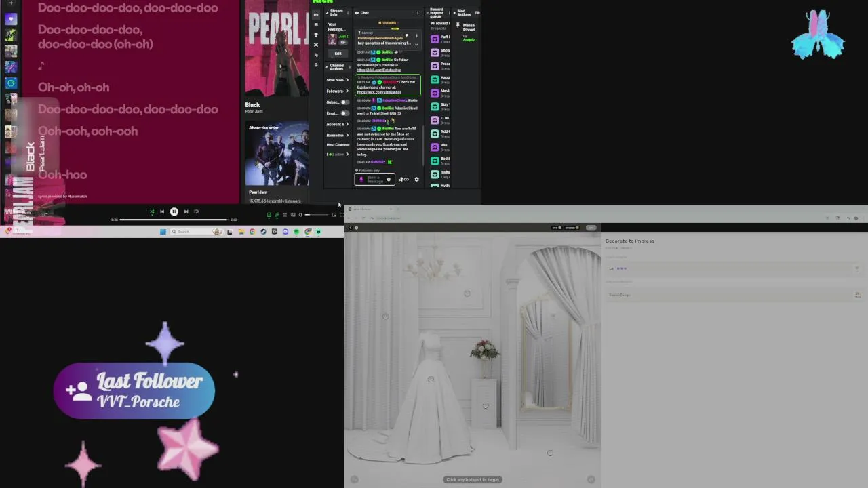Toggle the Emotes-only chat switch in Kick
The width and height of the screenshot is (868, 488).
click(x=344, y=113)
